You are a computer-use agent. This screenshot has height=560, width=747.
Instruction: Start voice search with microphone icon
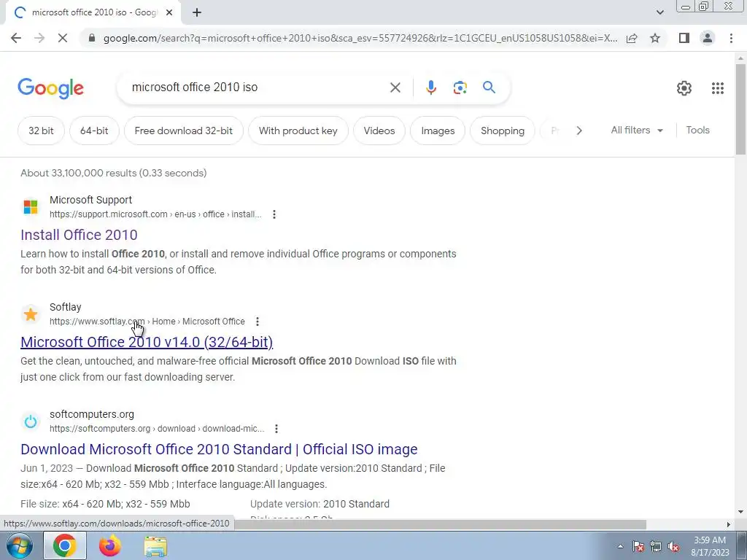pos(430,87)
